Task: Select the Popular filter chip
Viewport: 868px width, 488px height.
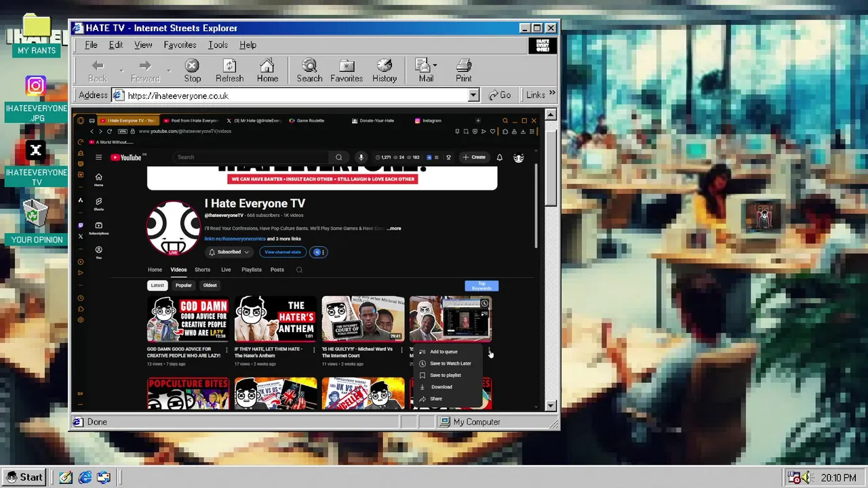Action: point(184,285)
